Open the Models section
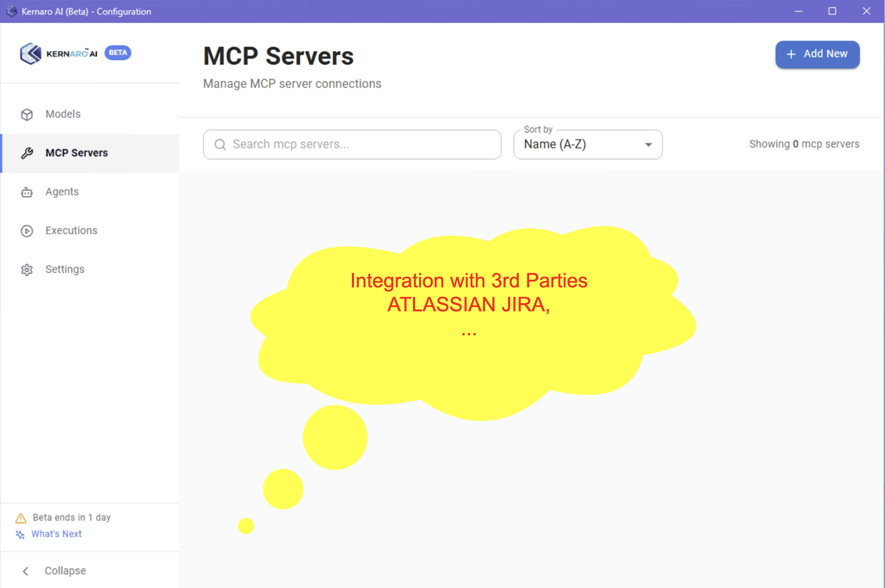The image size is (885, 588). [90, 114]
